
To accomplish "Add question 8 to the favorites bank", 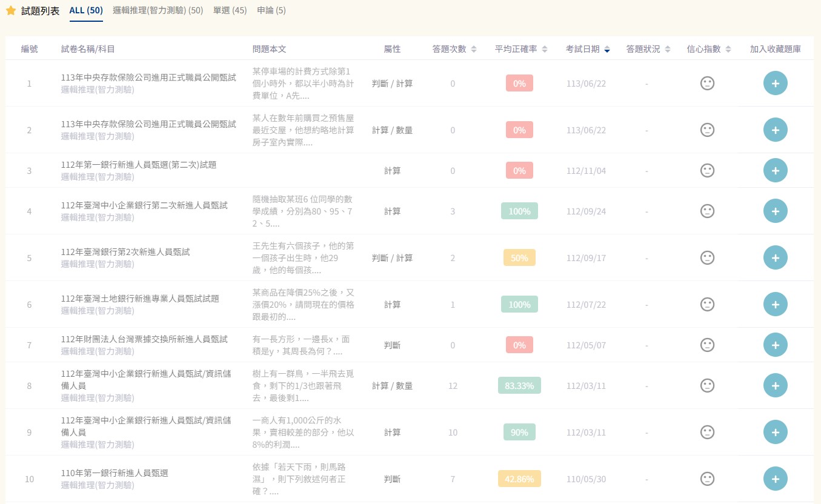I will pos(775,385).
